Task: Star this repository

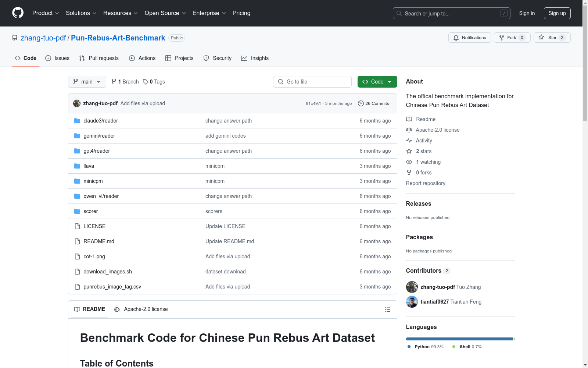Action: [x=552, y=38]
